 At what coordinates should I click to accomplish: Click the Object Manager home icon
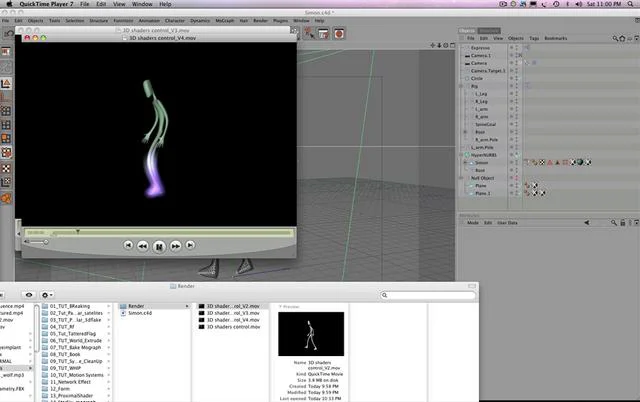click(622, 38)
